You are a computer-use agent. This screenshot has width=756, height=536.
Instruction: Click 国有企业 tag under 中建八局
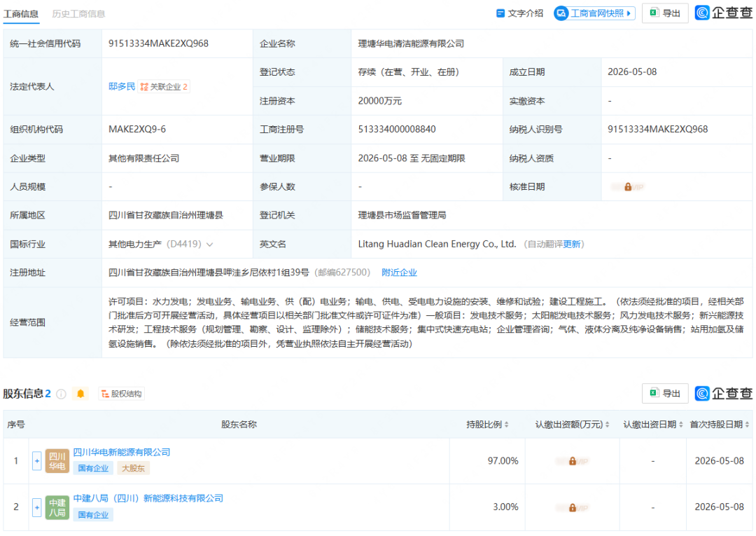93,515
